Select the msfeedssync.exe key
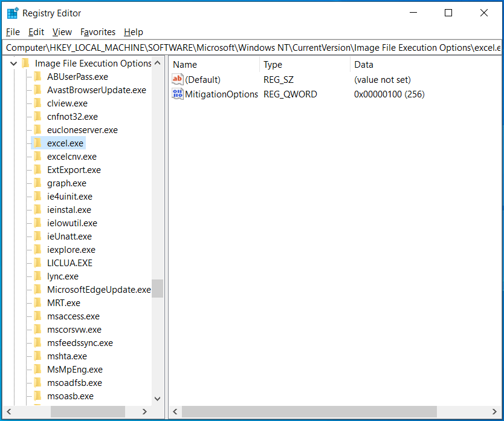 [80, 343]
